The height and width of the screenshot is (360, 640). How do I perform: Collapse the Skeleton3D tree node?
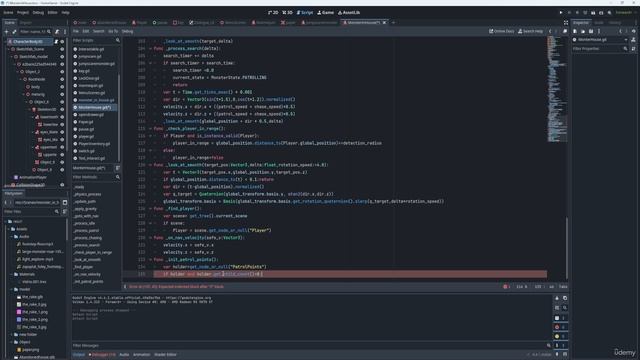tap(29, 109)
